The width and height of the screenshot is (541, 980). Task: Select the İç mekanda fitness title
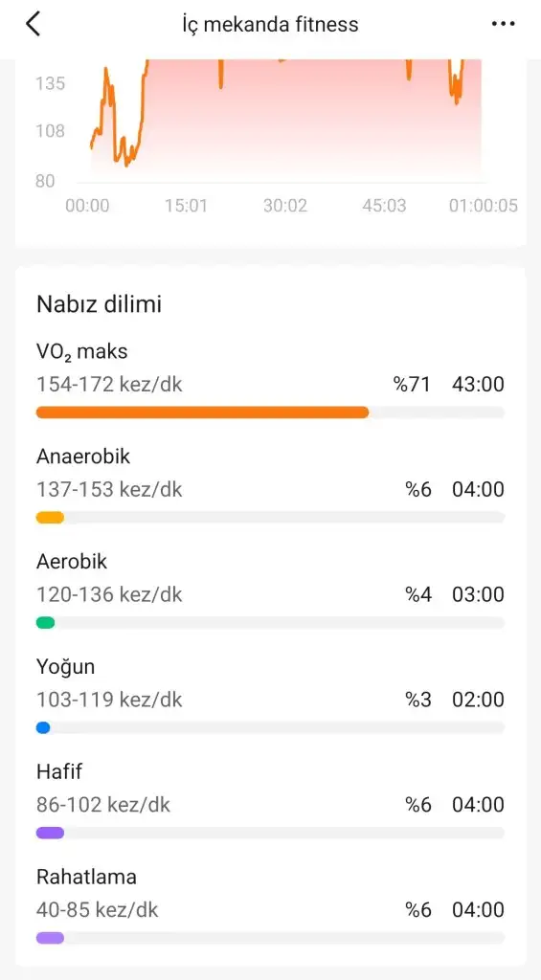point(270,24)
